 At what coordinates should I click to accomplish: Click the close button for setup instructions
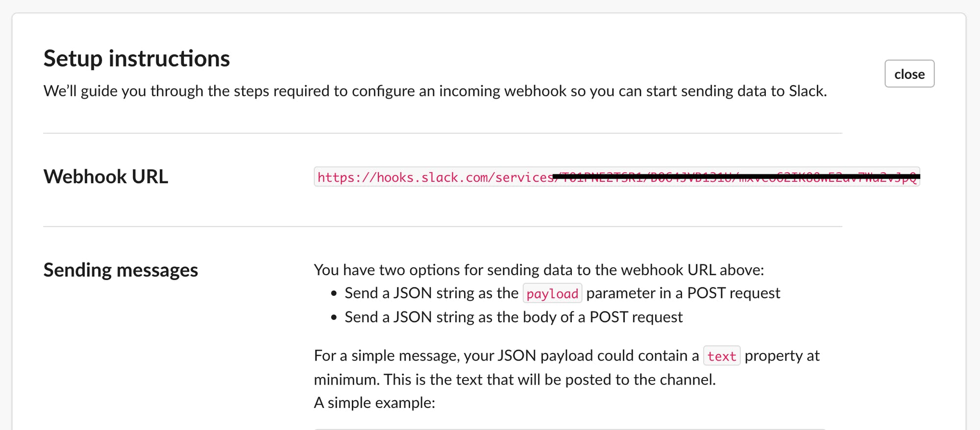909,74
